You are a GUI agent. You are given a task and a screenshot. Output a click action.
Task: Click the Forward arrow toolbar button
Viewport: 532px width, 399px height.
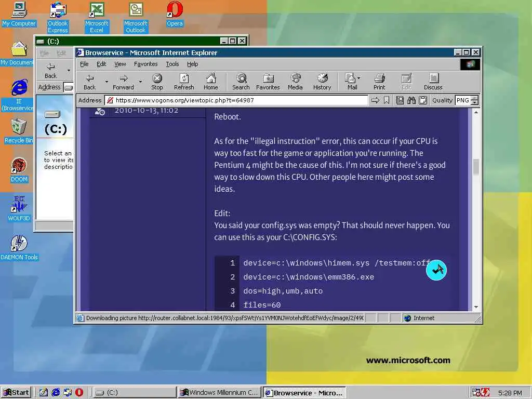click(x=123, y=82)
